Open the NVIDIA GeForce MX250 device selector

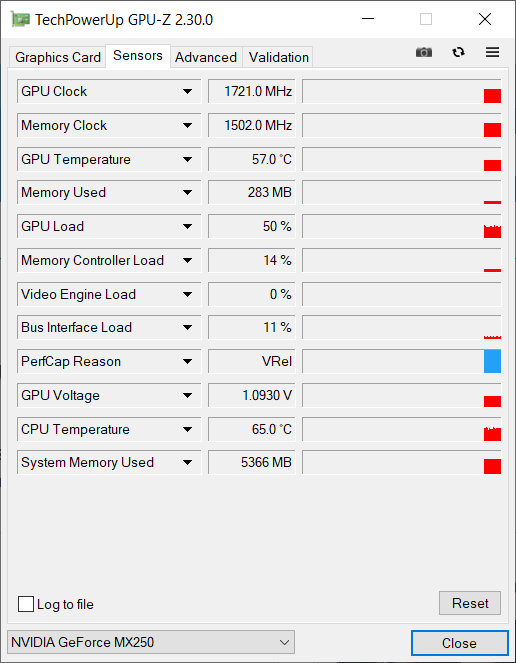coord(151,642)
